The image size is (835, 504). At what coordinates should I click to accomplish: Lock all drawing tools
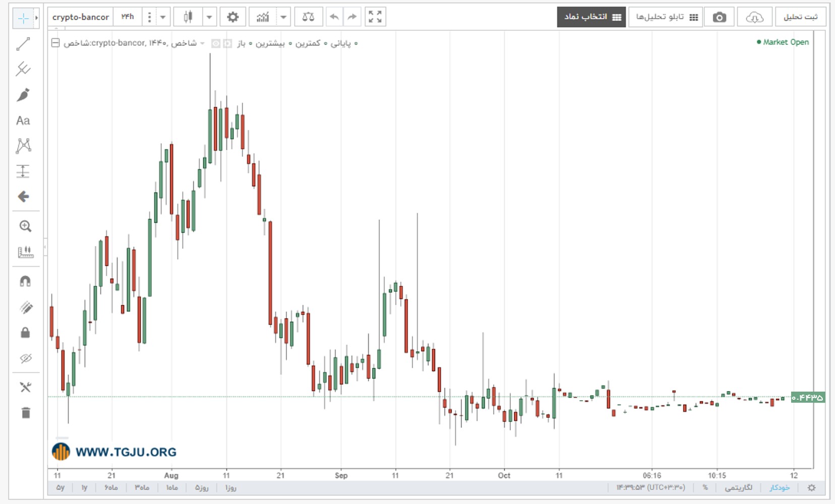[x=25, y=333]
